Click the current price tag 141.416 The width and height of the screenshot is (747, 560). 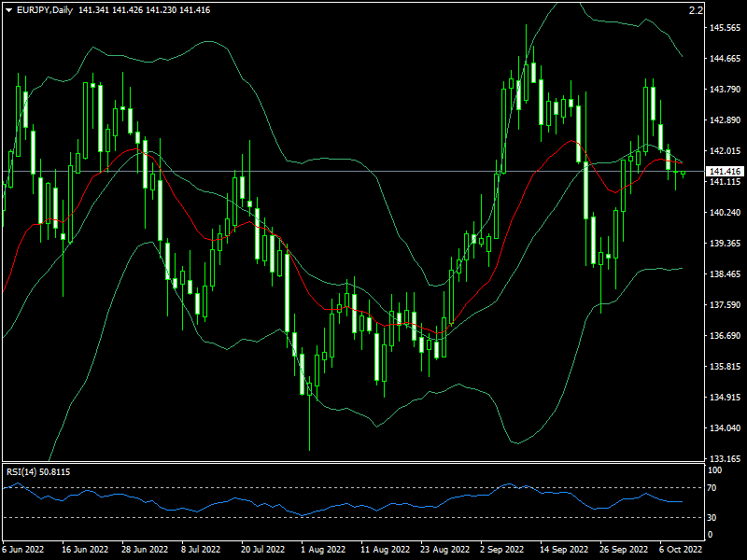coord(725,172)
